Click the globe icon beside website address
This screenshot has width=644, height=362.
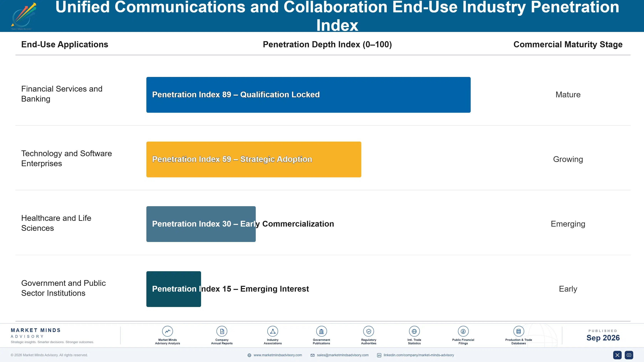tap(249, 355)
